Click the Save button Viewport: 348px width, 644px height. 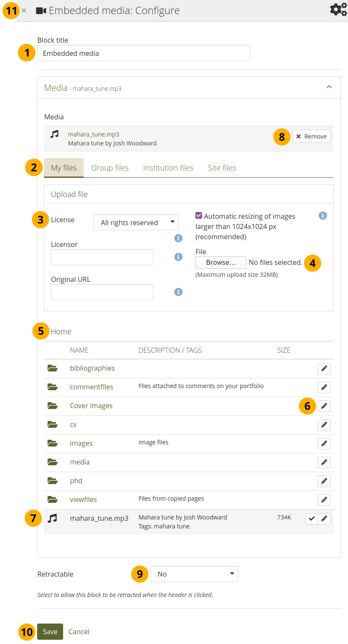[50, 632]
